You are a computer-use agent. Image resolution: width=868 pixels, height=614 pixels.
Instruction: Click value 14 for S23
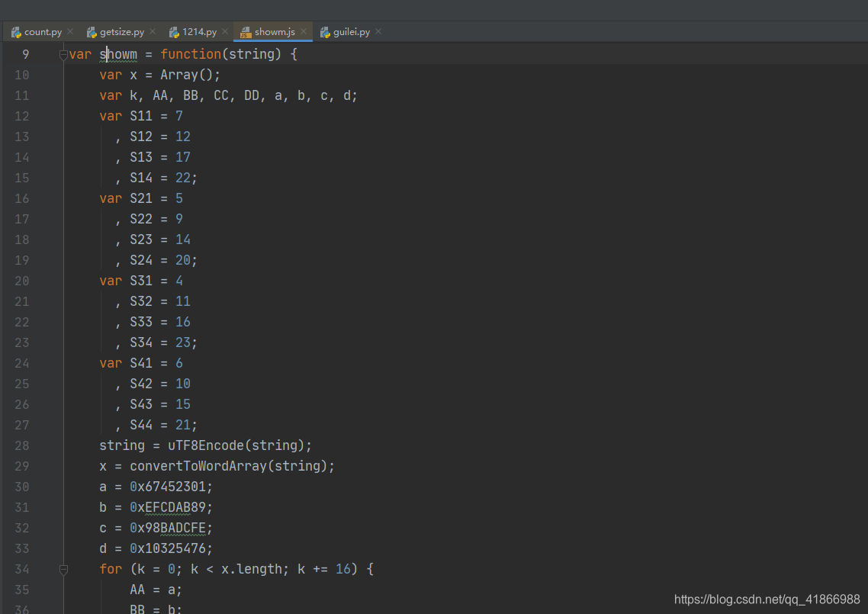pos(183,239)
